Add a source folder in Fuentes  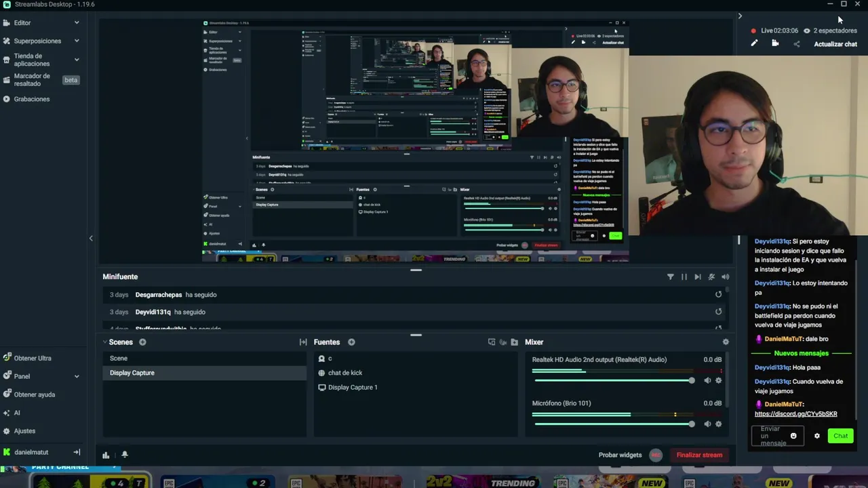click(515, 342)
